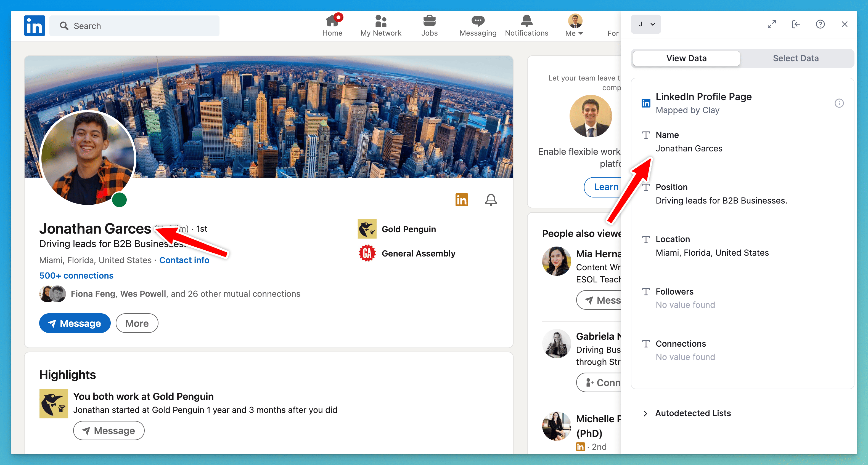868x465 pixels.
Task: Click info icon beside LinkedIn Profile Page
Action: pyautogui.click(x=839, y=103)
